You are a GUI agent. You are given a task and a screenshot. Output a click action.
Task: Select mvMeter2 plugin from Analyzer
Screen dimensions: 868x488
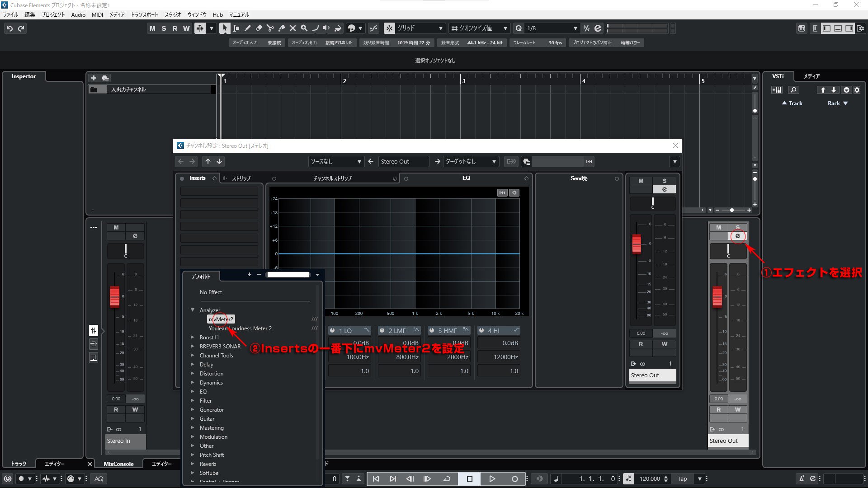pyautogui.click(x=221, y=319)
